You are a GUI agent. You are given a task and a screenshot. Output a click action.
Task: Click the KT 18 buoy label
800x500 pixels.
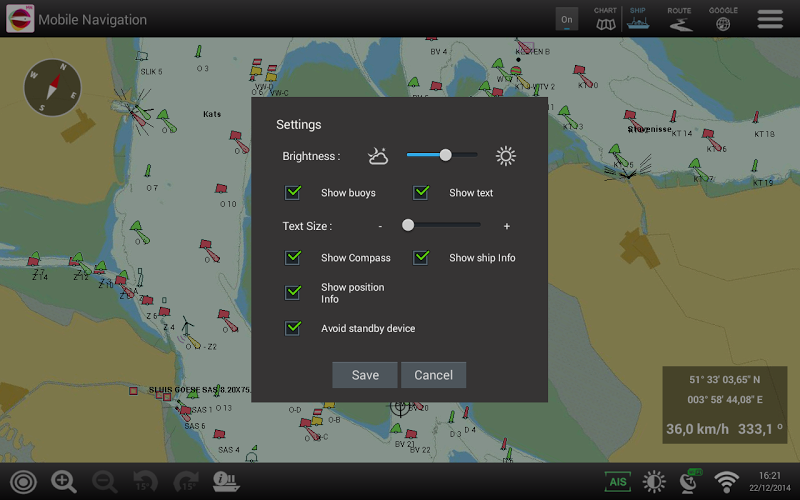click(764, 134)
